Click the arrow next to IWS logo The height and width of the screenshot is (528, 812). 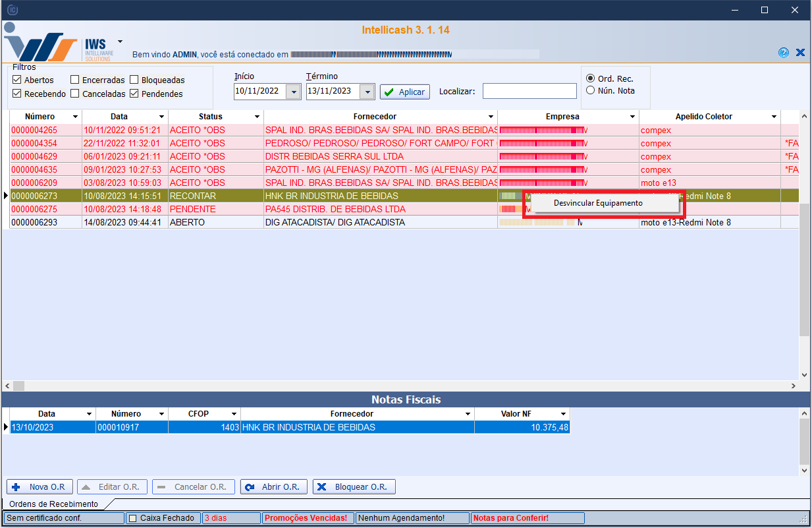coord(120,41)
